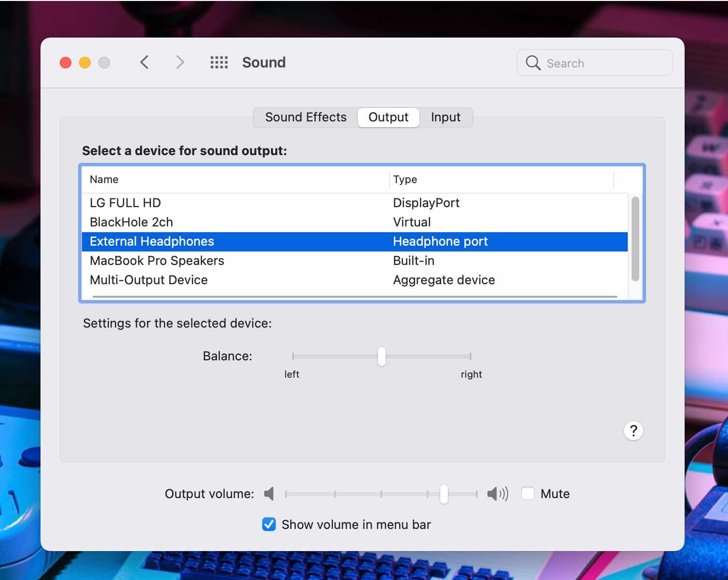Select LG FULL HD output device
This screenshot has width=728, height=580.
point(125,203)
